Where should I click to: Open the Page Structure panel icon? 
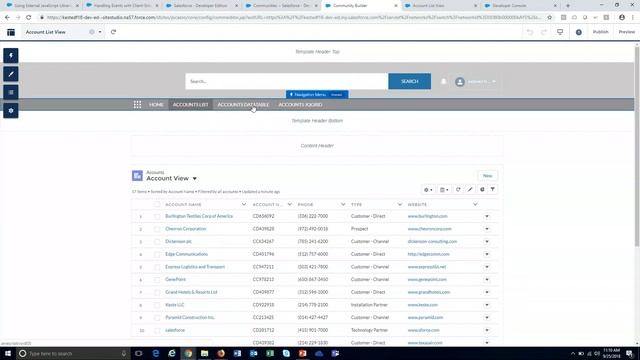point(11,92)
